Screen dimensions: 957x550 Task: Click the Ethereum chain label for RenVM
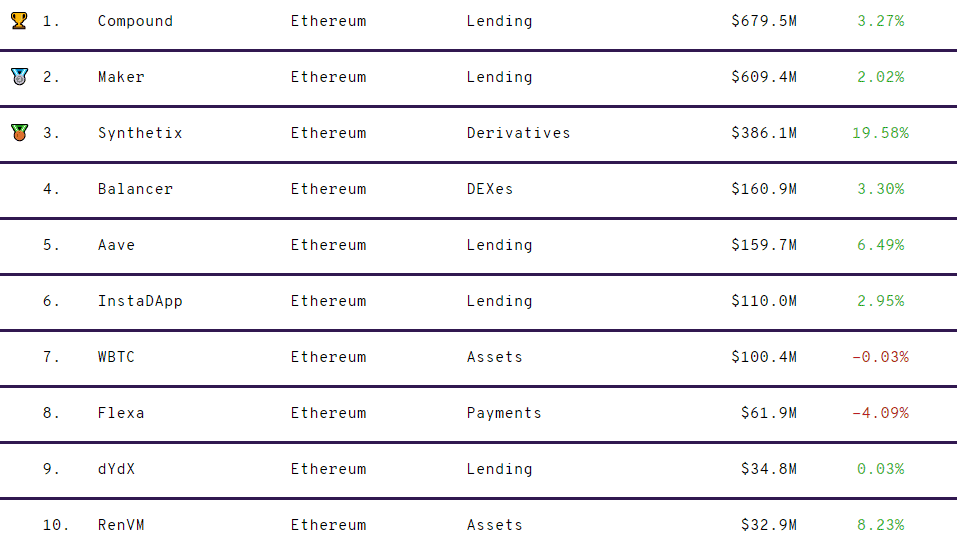328,525
